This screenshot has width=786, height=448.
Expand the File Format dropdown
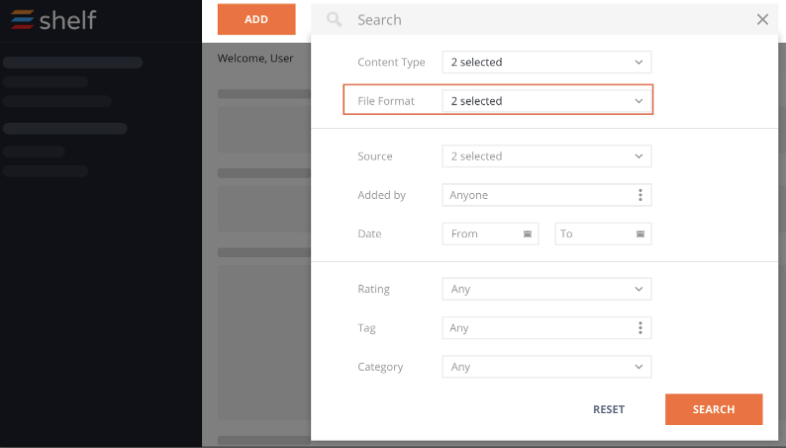click(x=546, y=101)
